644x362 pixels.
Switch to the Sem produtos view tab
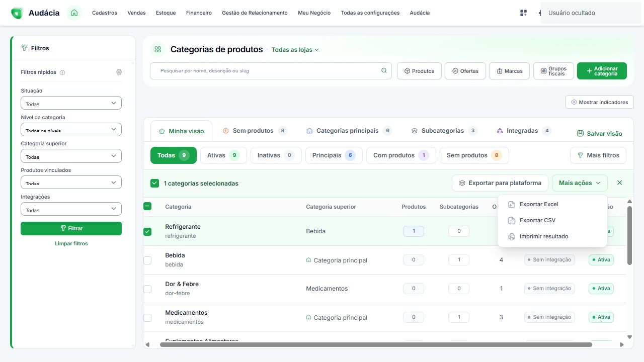pos(255,131)
